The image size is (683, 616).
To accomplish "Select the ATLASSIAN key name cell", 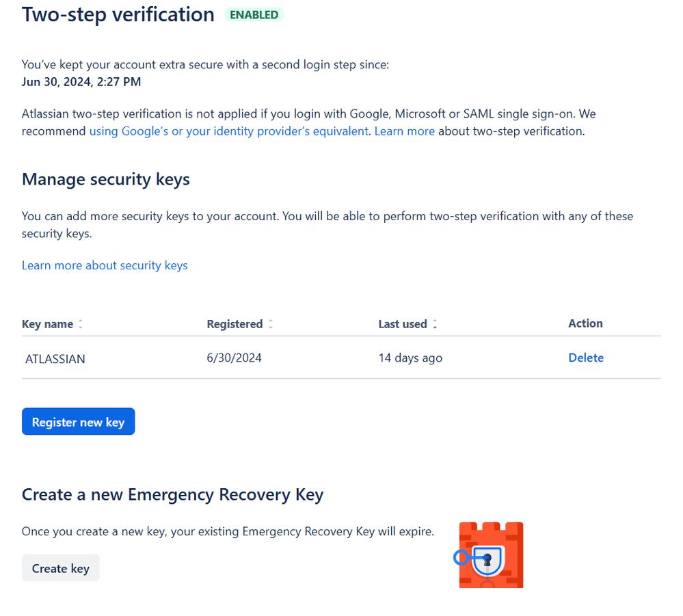I will [x=55, y=358].
